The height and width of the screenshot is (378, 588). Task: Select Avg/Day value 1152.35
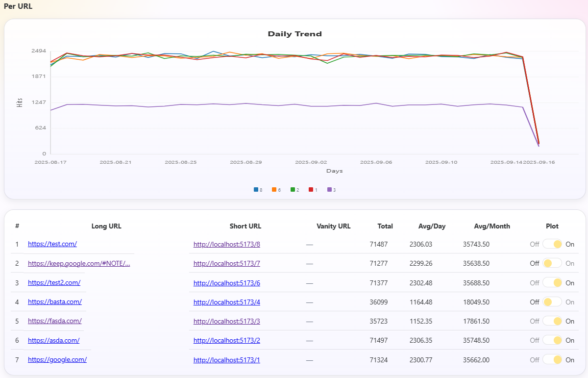click(421, 322)
